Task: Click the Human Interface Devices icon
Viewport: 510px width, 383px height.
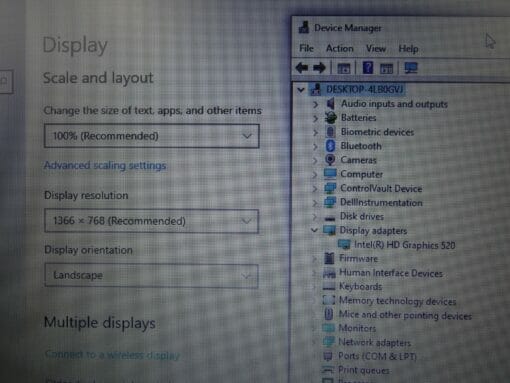Action: pos(329,273)
